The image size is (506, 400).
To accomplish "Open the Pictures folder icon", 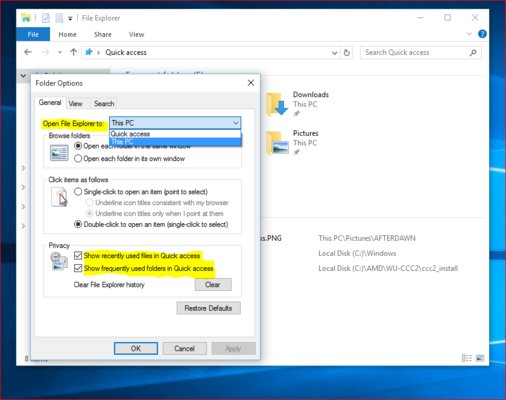I will point(277,143).
